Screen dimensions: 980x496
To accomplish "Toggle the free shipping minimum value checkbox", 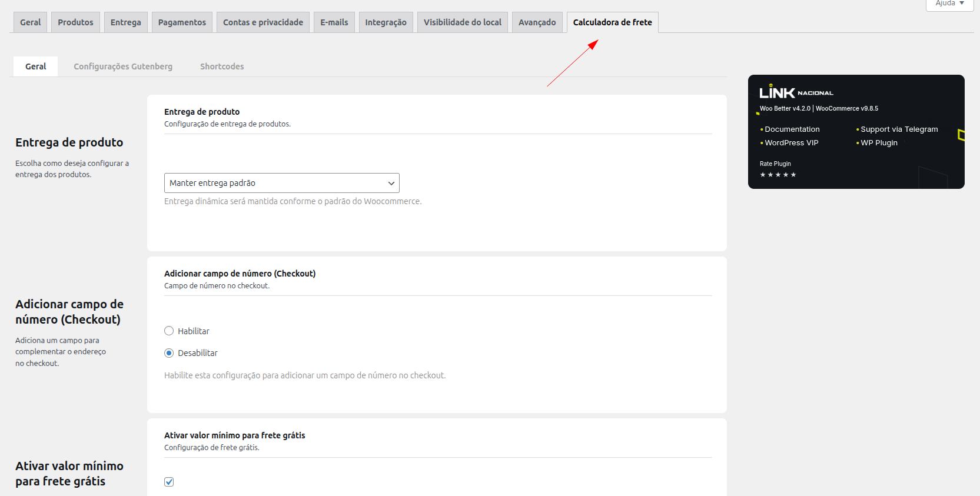I will tap(169, 482).
